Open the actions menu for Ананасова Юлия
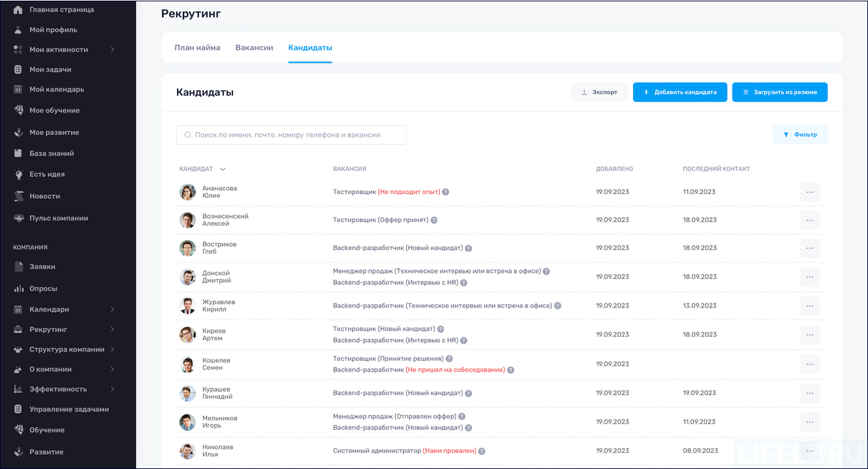Viewport: 868px width, 469px height. click(809, 191)
